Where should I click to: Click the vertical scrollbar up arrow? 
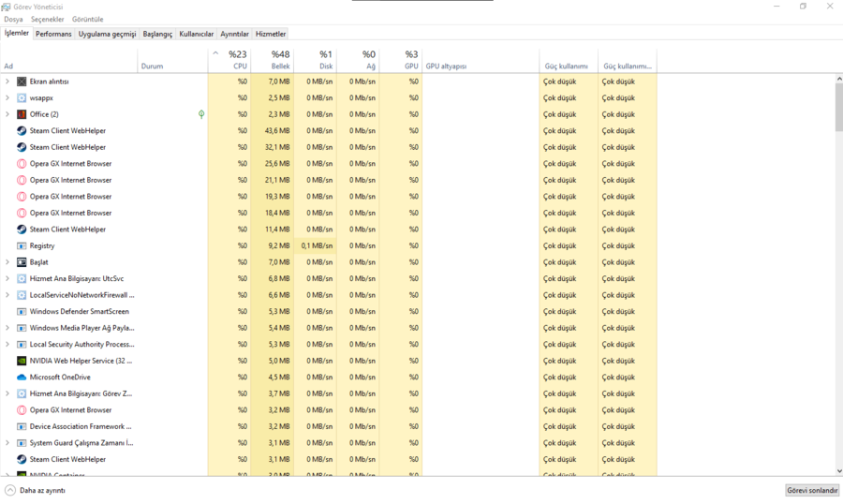click(838, 79)
